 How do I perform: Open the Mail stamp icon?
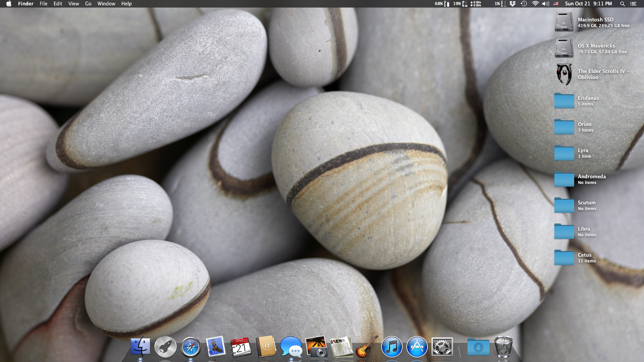pyautogui.click(x=215, y=347)
